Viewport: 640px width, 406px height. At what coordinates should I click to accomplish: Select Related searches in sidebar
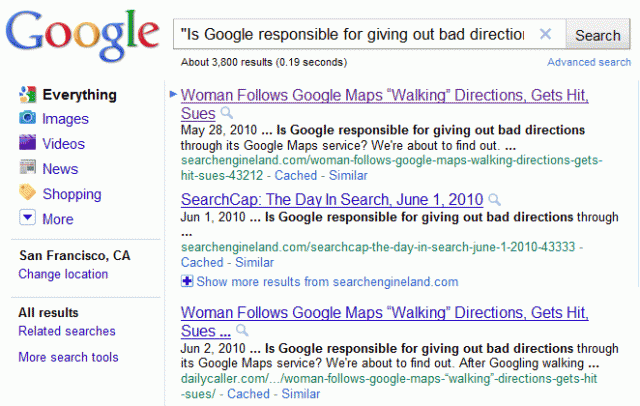click(66, 331)
